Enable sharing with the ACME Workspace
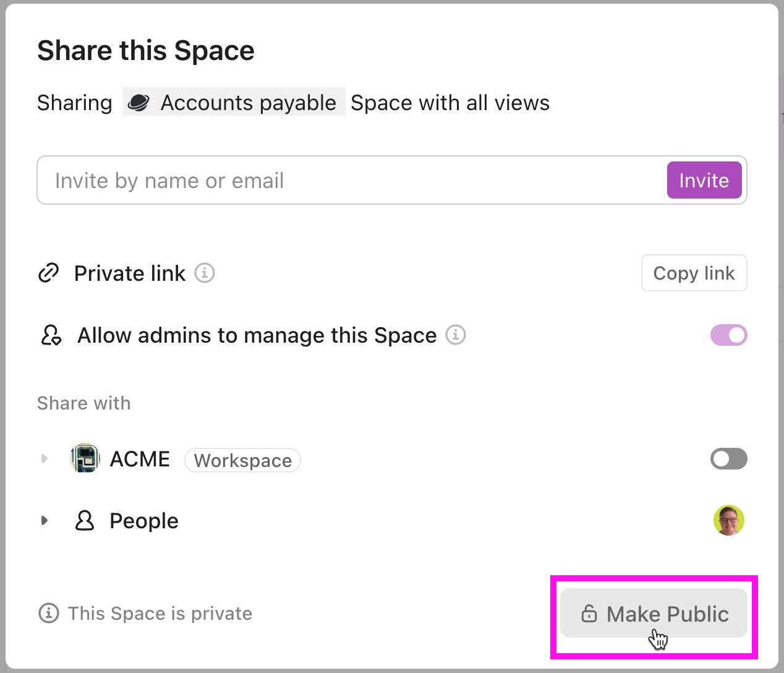The height and width of the screenshot is (673, 784). click(x=728, y=458)
